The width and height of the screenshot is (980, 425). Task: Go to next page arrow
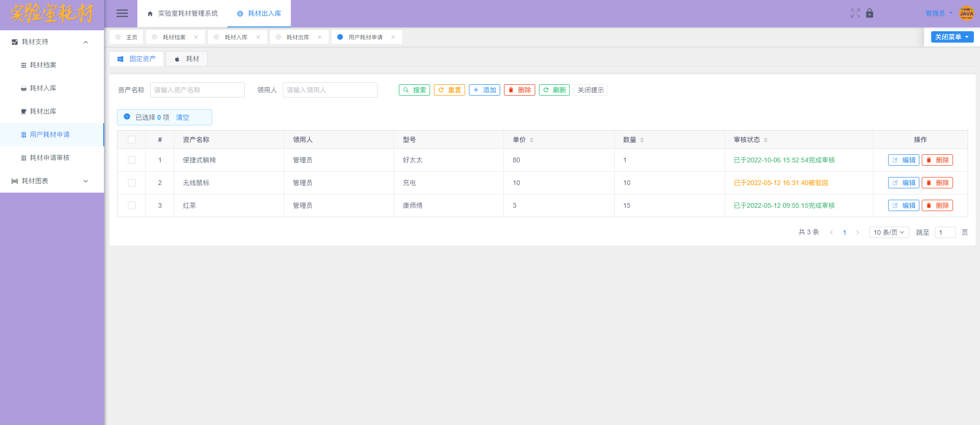858,232
